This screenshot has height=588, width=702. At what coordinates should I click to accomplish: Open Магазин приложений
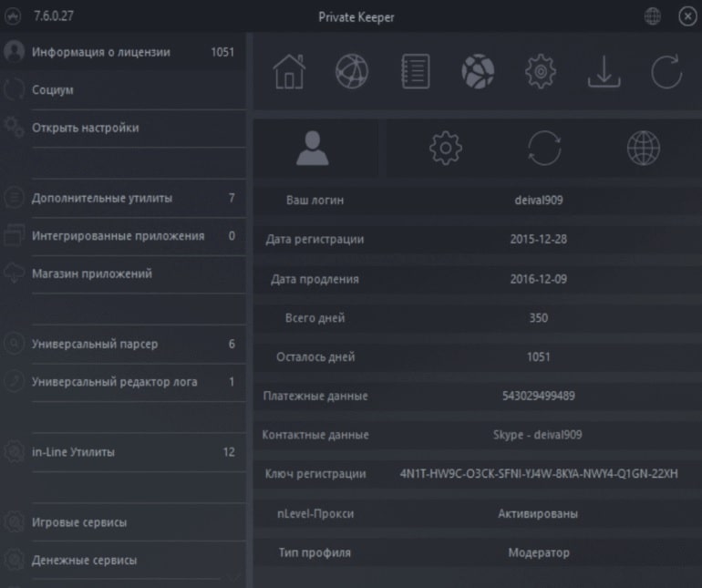(x=123, y=273)
